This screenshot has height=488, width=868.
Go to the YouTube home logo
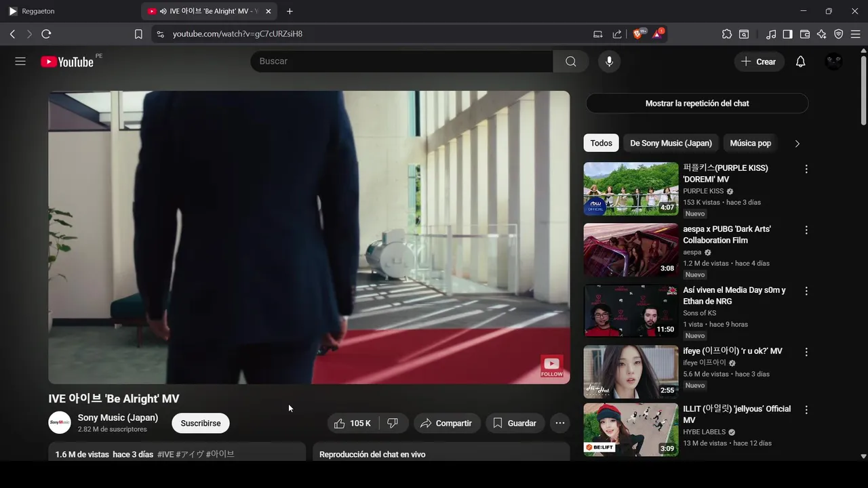(x=67, y=62)
